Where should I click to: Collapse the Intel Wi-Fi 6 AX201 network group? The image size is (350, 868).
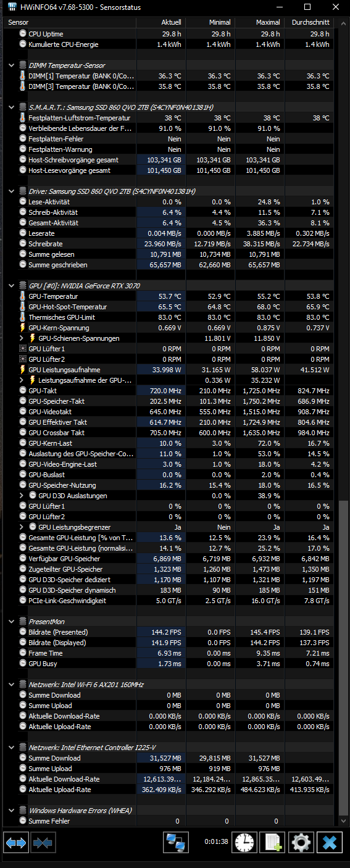coord(12,685)
